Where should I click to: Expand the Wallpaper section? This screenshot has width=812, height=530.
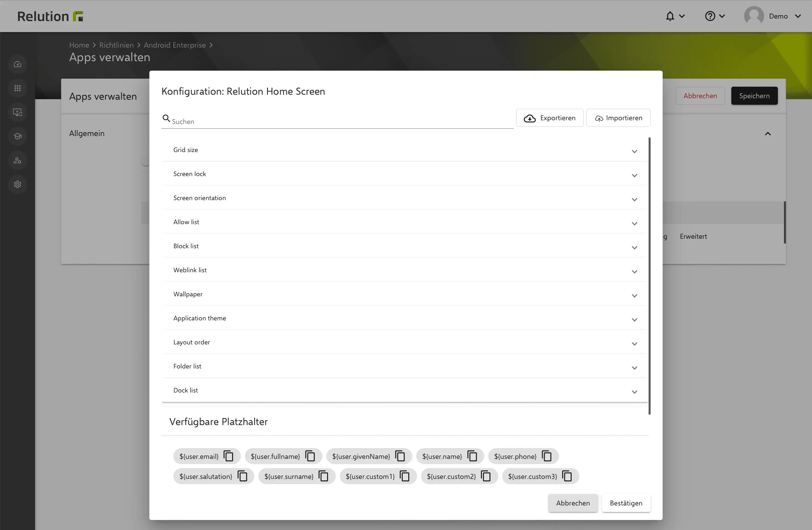click(x=405, y=294)
